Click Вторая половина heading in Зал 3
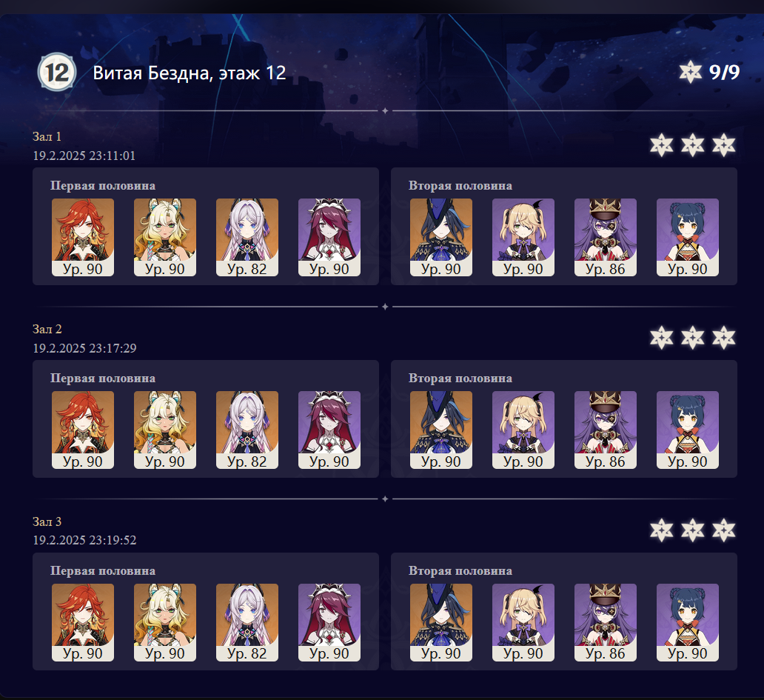 460,571
